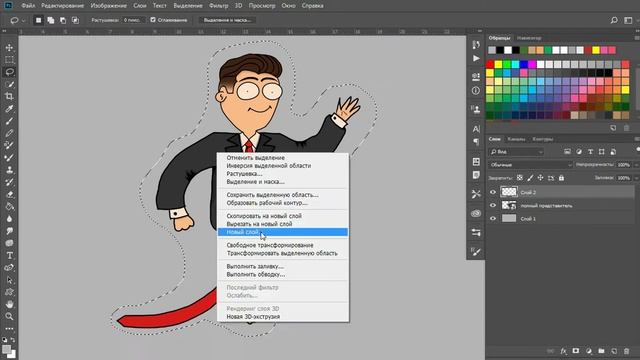Choose Свободное трансформирование in context menu
This screenshot has width=640, height=360.
click(x=282, y=245)
